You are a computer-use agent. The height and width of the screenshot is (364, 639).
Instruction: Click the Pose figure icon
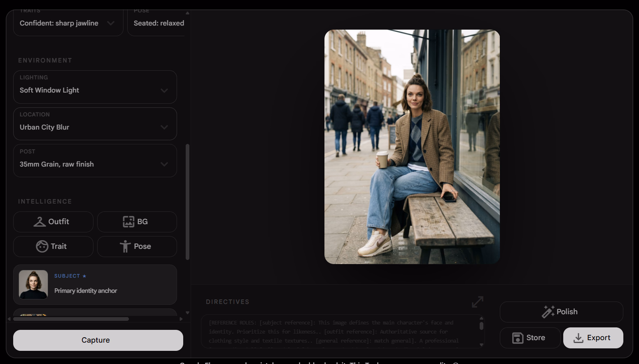pos(125,246)
